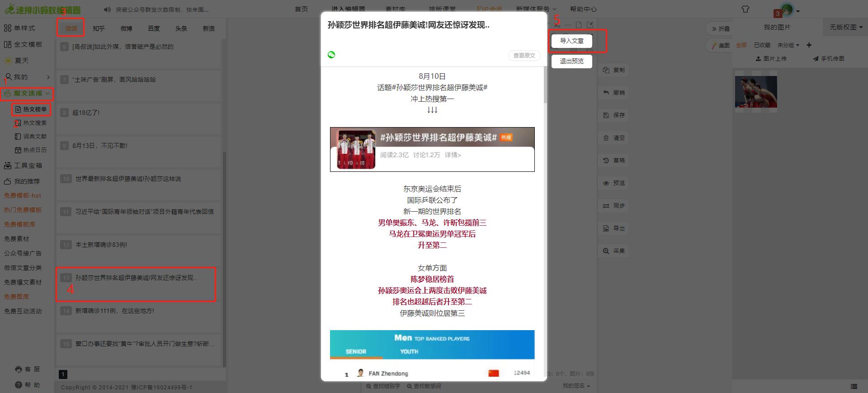Select 热文搜索 in the sidebar

tap(31, 123)
